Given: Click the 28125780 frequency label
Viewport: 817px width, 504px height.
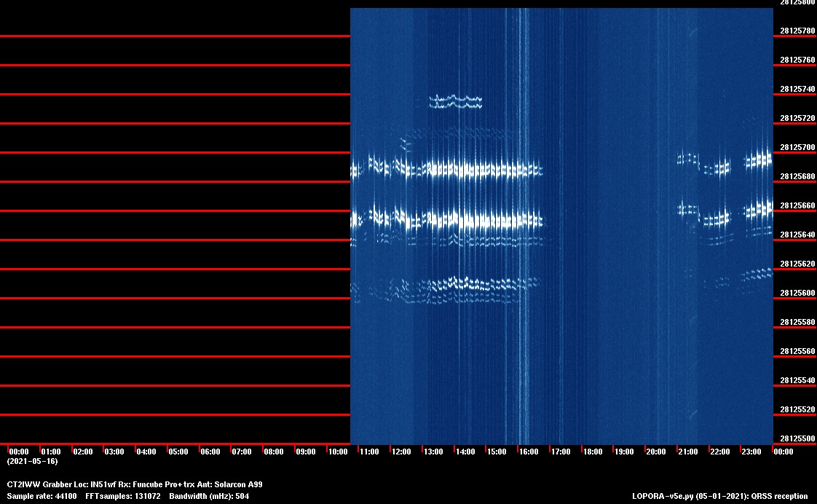Looking at the screenshot, I should click(798, 31).
